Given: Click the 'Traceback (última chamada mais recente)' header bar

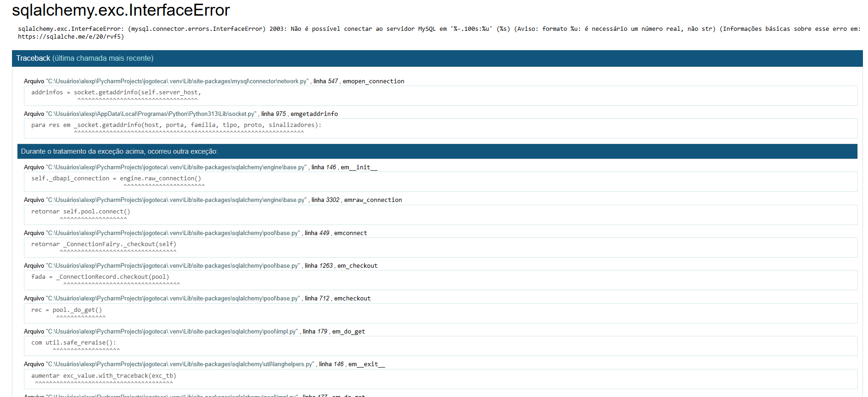Looking at the screenshot, I should [437, 58].
